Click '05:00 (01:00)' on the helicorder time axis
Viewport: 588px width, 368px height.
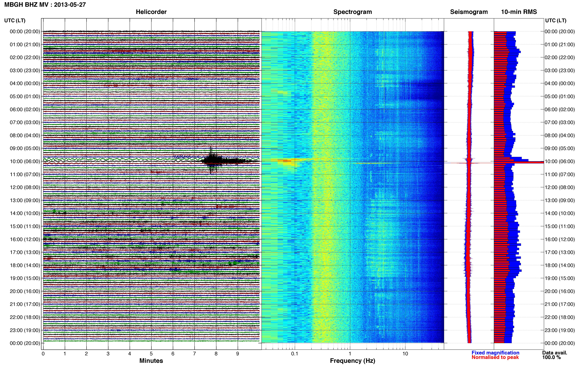coord(25,96)
